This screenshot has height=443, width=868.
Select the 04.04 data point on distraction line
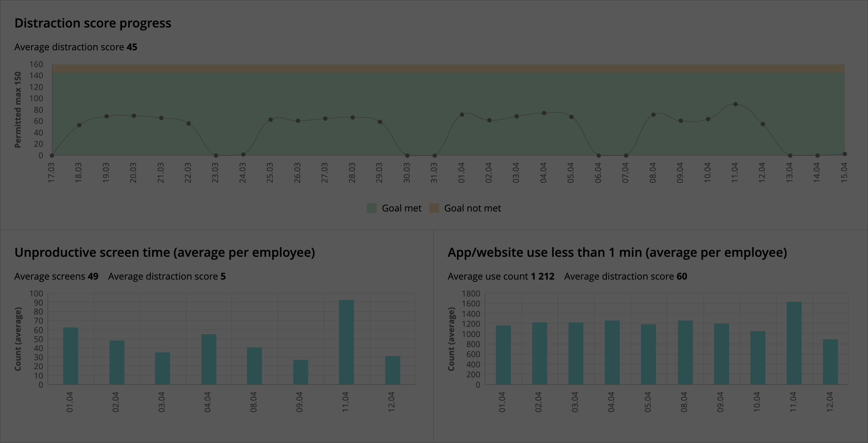[x=544, y=113]
